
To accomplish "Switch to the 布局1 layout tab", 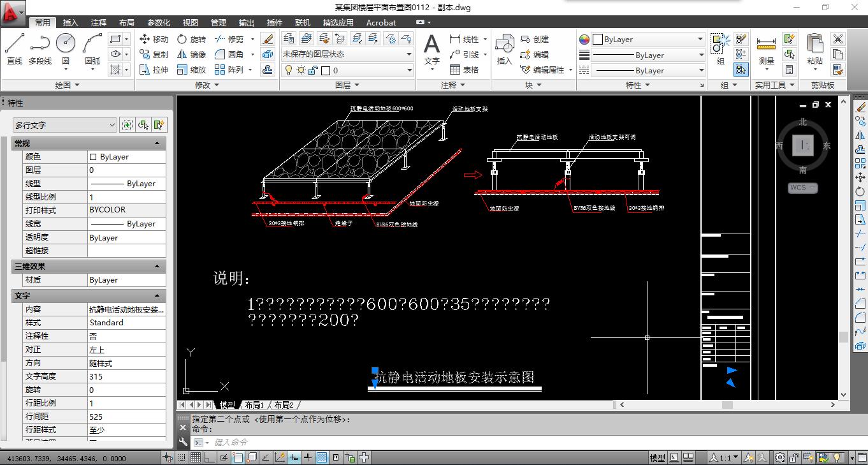I will tap(254, 405).
